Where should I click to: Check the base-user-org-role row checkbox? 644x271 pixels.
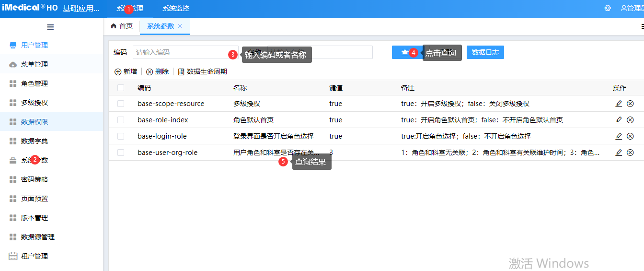coord(121,153)
